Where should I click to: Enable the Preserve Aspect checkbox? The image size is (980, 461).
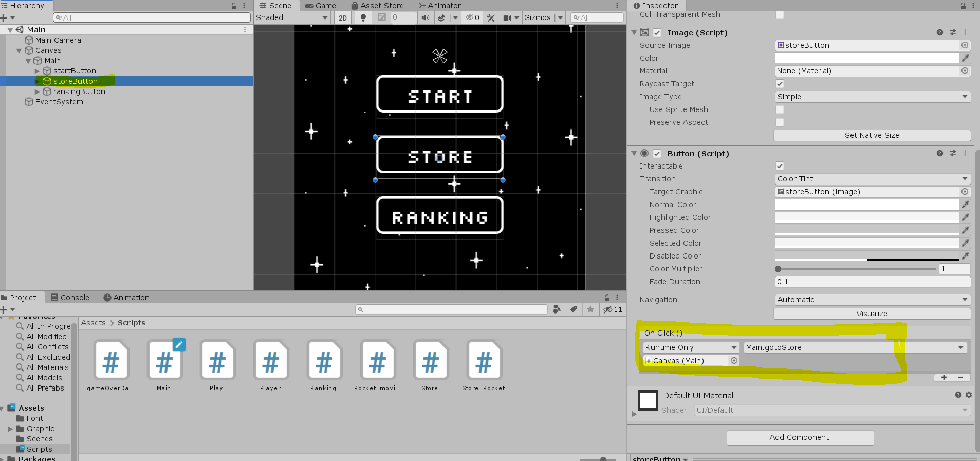pos(780,122)
